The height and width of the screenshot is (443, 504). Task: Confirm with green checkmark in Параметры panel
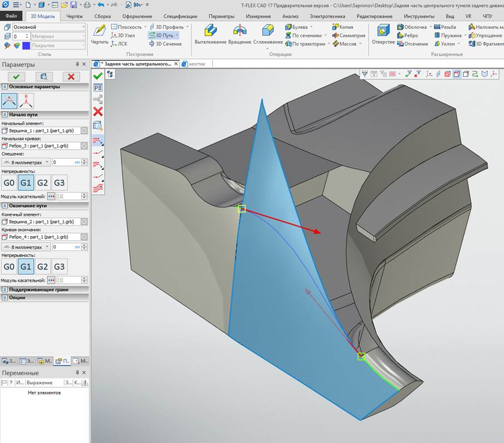[16, 77]
